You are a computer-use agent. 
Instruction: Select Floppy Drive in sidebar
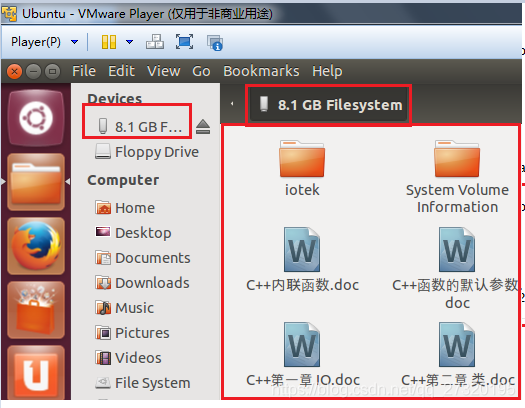147,152
